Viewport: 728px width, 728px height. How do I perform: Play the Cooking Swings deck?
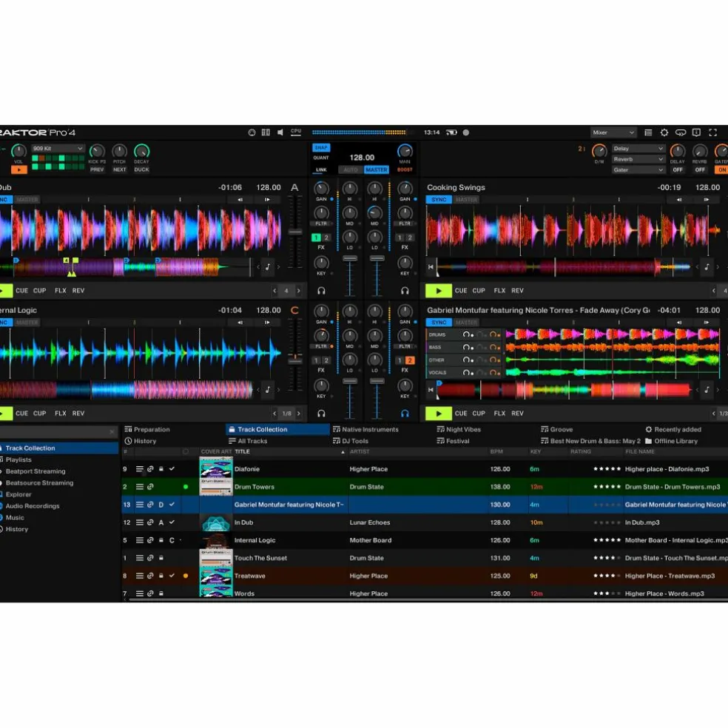pos(438,291)
